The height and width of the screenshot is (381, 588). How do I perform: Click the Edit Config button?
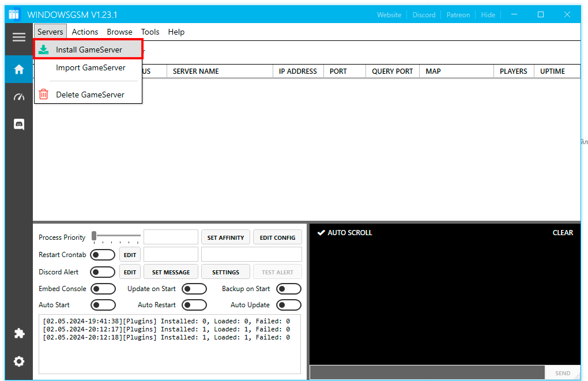click(277, 237)
